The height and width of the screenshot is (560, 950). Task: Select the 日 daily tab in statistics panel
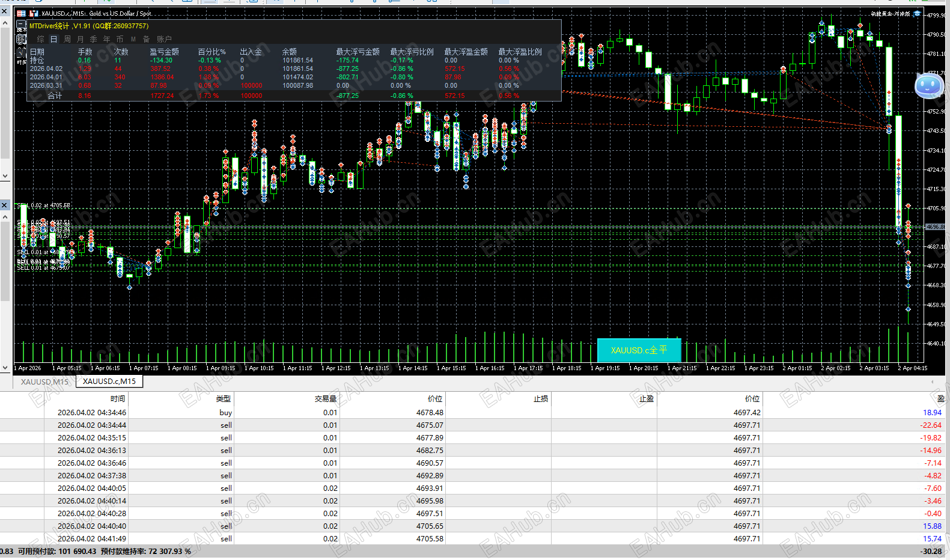[x=53, y=39]
